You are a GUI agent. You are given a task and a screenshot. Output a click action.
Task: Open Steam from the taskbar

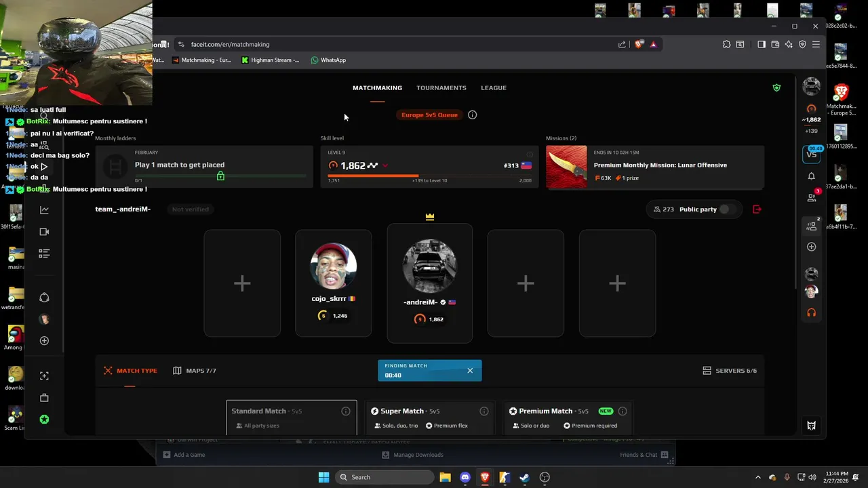tap(524, 477)
